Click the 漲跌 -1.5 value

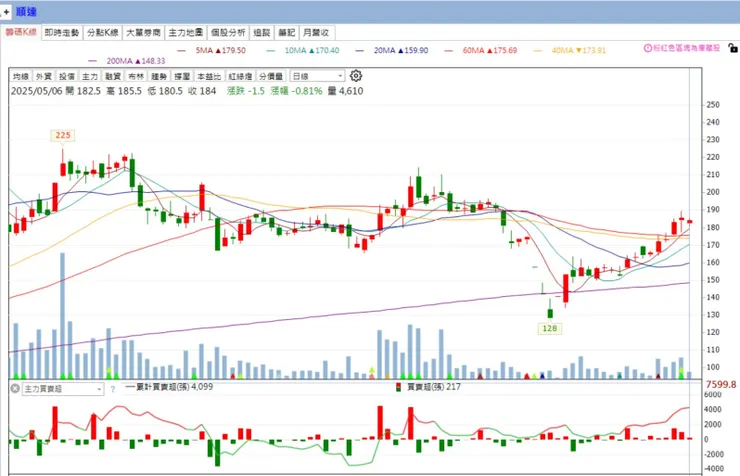pyautogui.click(x=246, y=91)
